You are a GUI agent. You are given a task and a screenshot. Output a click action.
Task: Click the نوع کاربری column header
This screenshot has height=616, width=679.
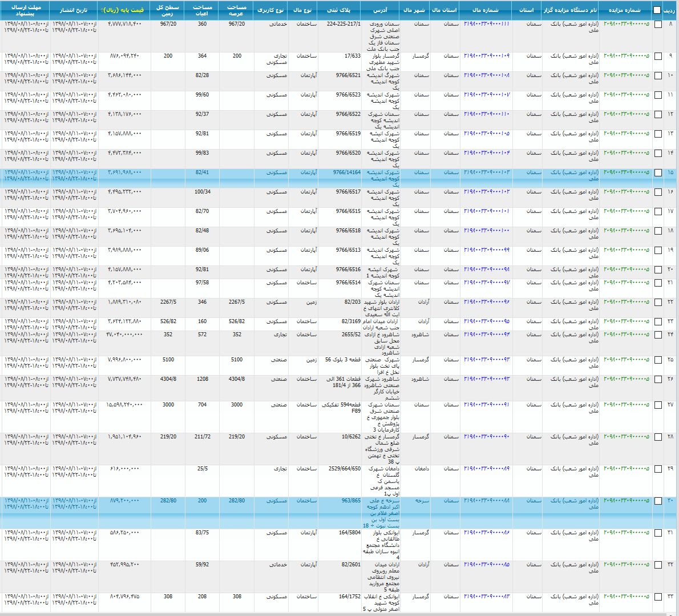(x=270, y=10)
